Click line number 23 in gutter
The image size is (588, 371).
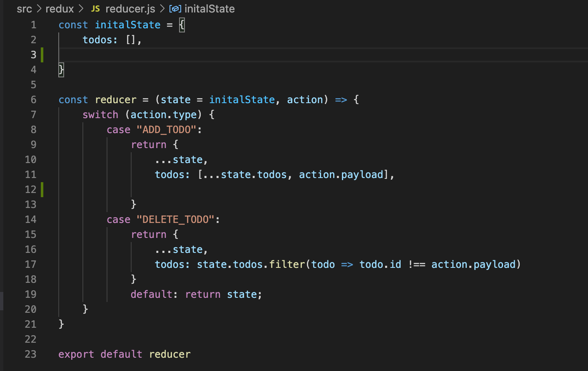tap(30, 354)
